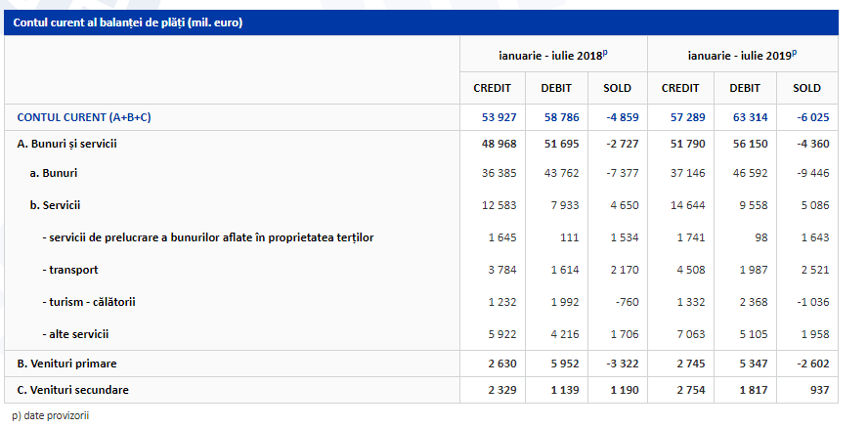
Task: Click the other services 2019 credit 7 063
Action: 691,334
